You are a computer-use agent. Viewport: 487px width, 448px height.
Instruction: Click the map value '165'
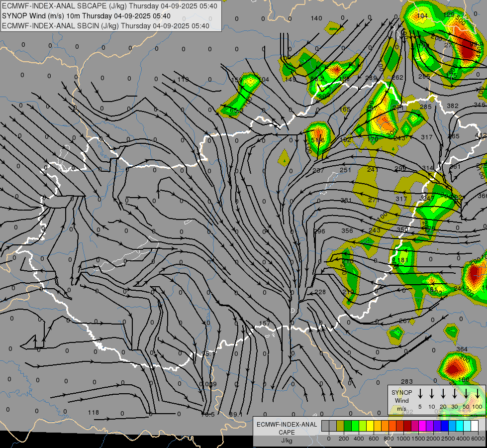click(345, 110)
